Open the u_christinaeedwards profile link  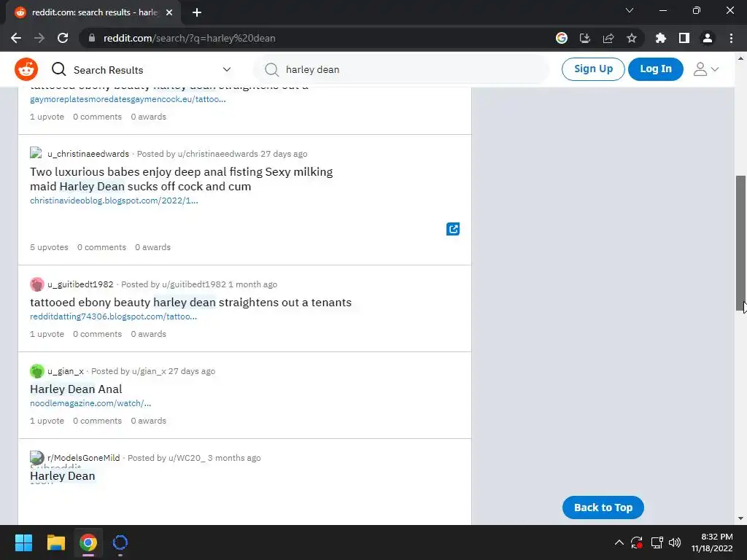(x=88, y=154)
